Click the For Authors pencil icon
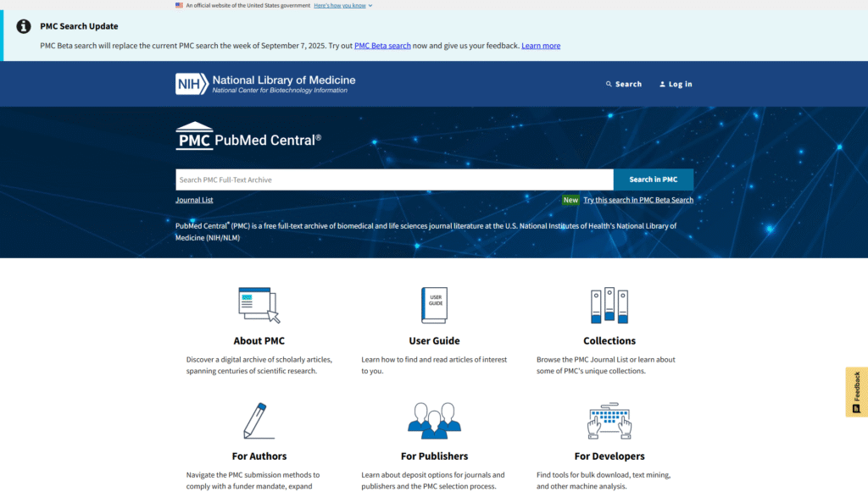 (x=259, y=420)
